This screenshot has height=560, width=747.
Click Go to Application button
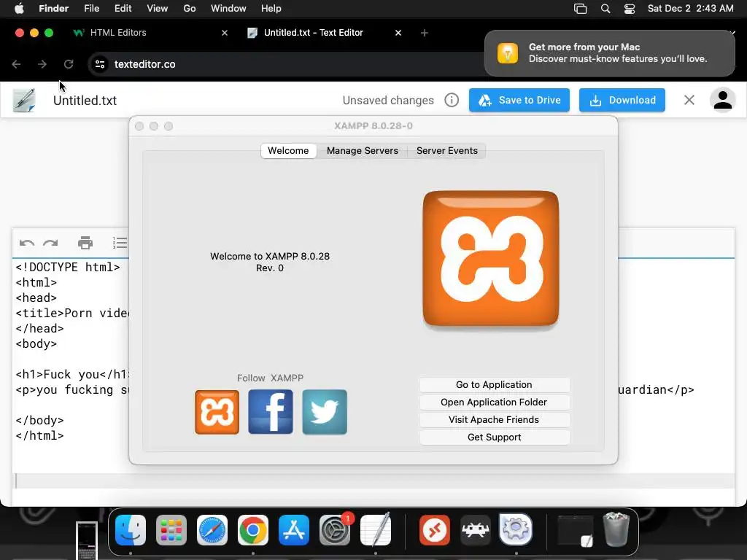click(x=494, y=385)
